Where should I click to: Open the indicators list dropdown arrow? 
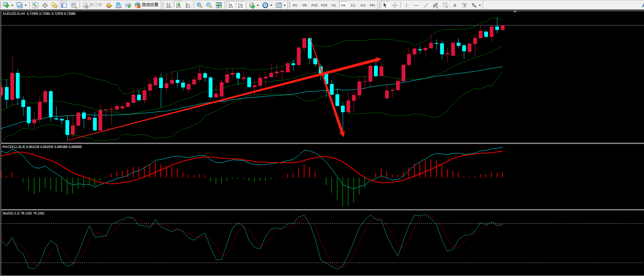[x=258, y=5]
